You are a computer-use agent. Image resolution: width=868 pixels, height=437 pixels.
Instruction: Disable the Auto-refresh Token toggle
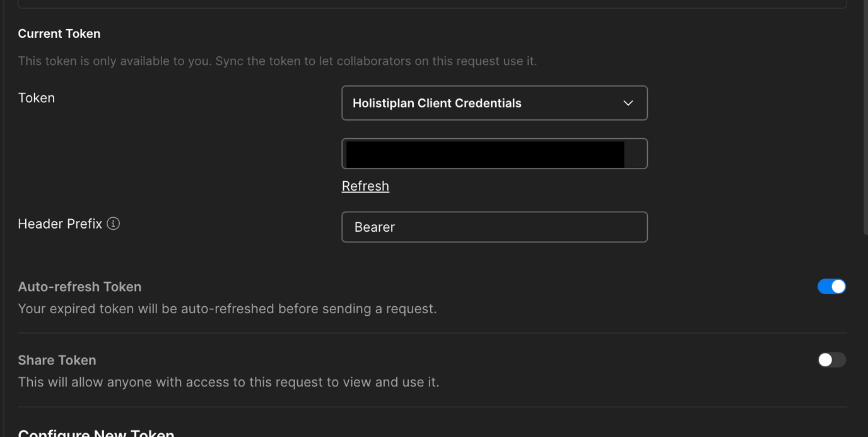tap(831, 286)
